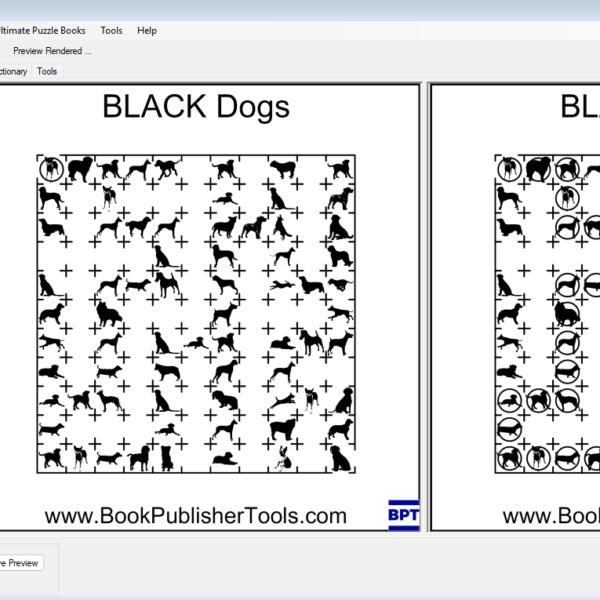Viewport: 600px width, 600px height.
Task: Click the dog in left puzzle's bottom-left corner
Action: point(51,458)
